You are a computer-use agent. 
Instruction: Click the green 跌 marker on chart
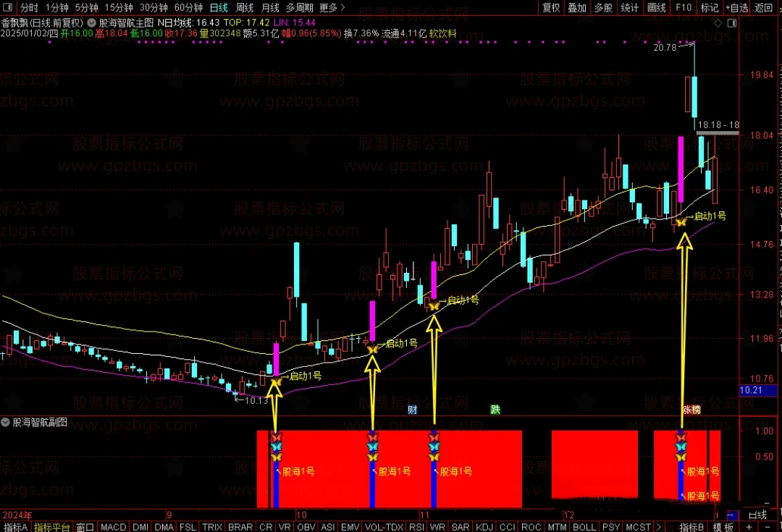tap(495, 410)
